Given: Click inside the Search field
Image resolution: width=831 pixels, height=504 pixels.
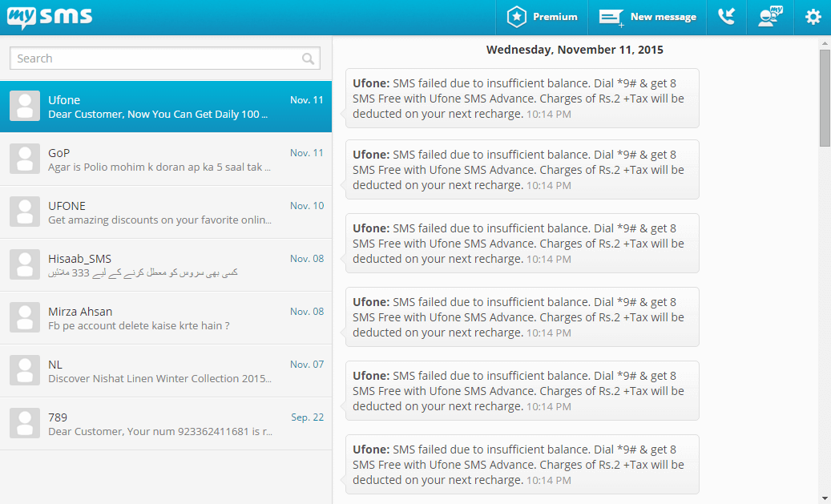Looking at the screenshot, I should pos(165,58).
